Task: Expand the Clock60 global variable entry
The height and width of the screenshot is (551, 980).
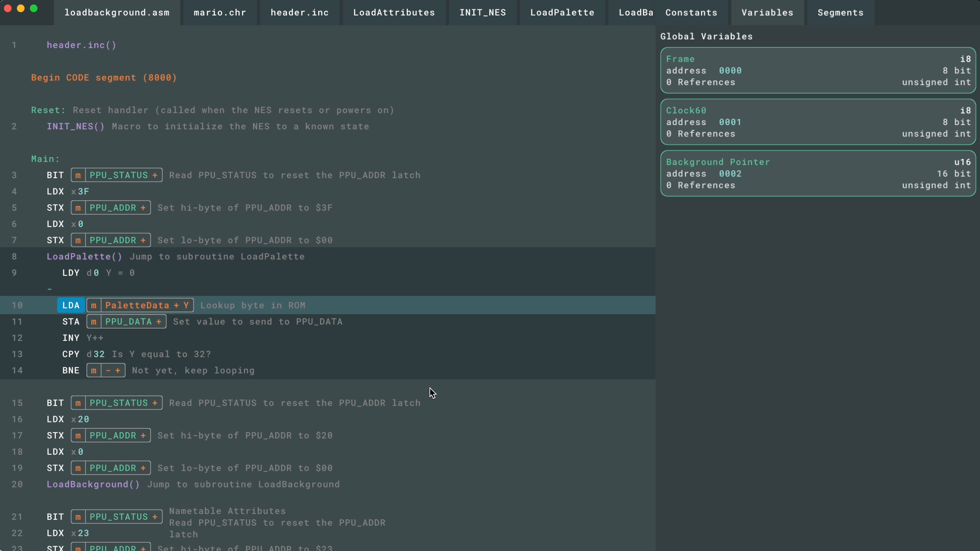Action: (x=686, y=110)
